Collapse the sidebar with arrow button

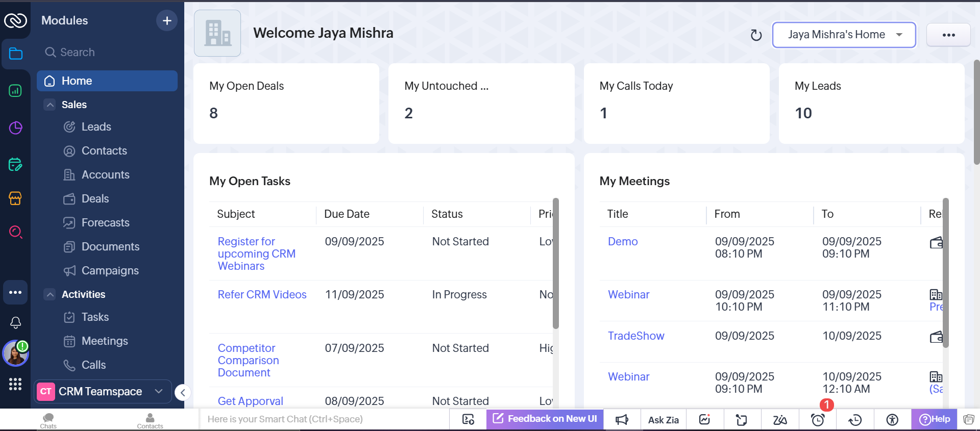[x=183, y=392]
